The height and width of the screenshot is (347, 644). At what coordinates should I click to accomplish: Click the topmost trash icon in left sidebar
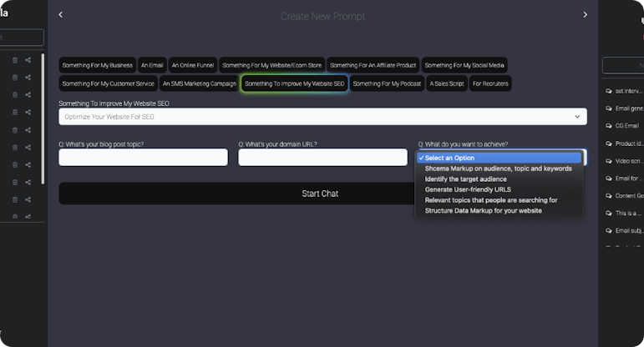(15, 60)
